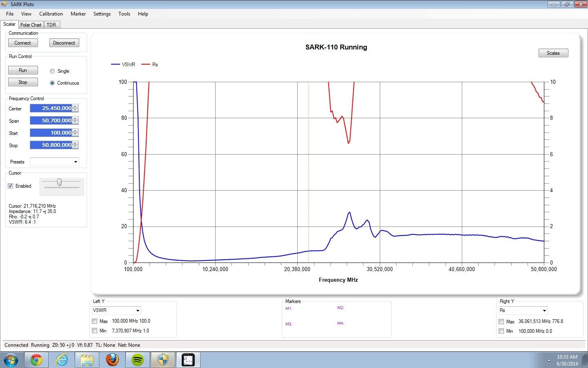
Task: Open the Calibration menu
Action: [x=51, y=14]
